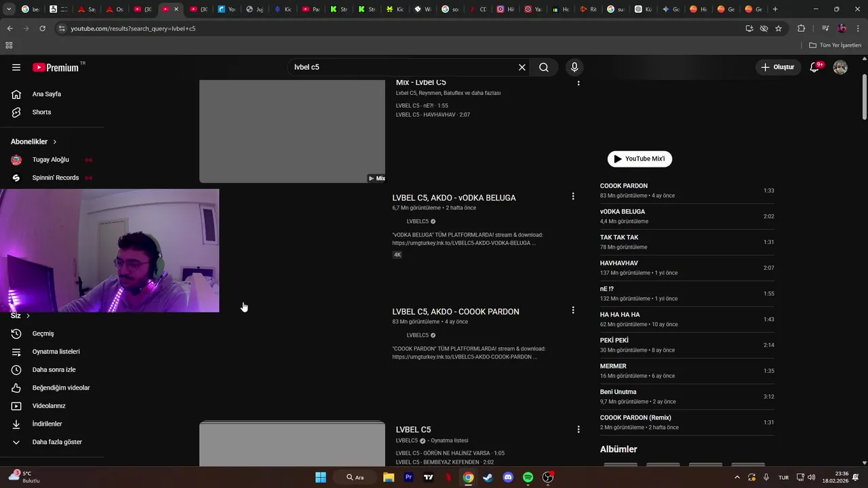Click address bar URL field
Viewport: 868px width, 488px height.
400,28
